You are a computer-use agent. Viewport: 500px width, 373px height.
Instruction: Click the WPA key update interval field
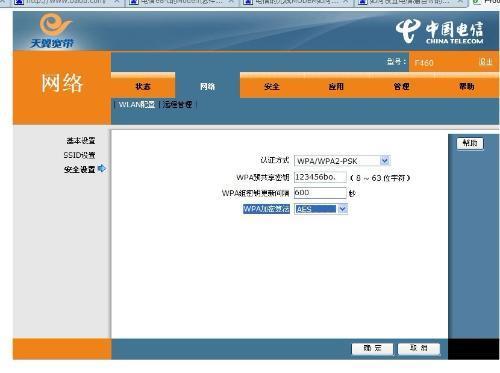pyautogui.click(x=320, y=193)
